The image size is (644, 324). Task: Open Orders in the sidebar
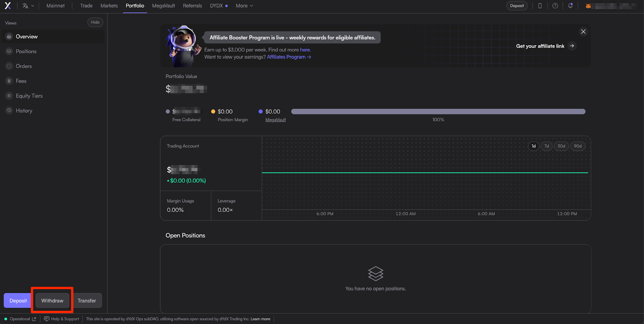coord(54,66)
